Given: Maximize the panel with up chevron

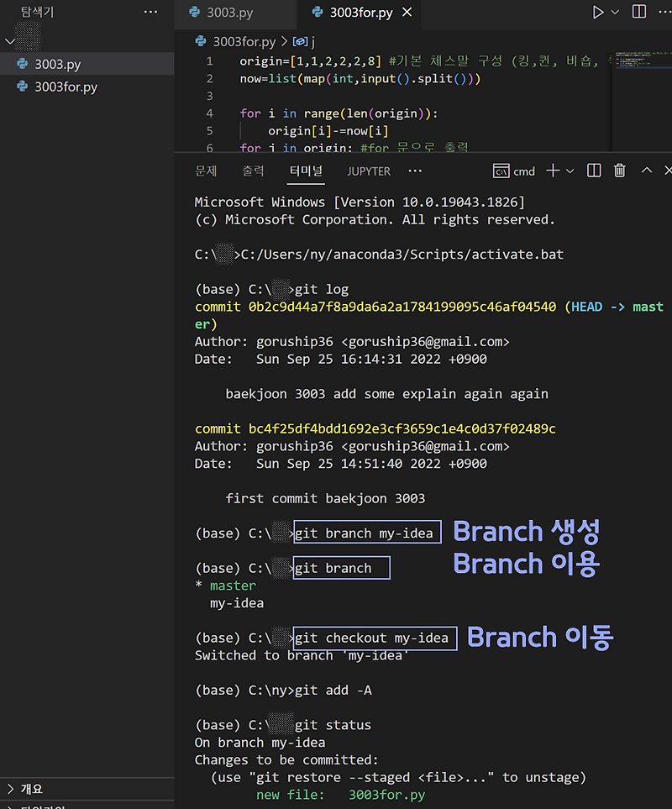Looking at the screenshot, I should pos(647,171).
